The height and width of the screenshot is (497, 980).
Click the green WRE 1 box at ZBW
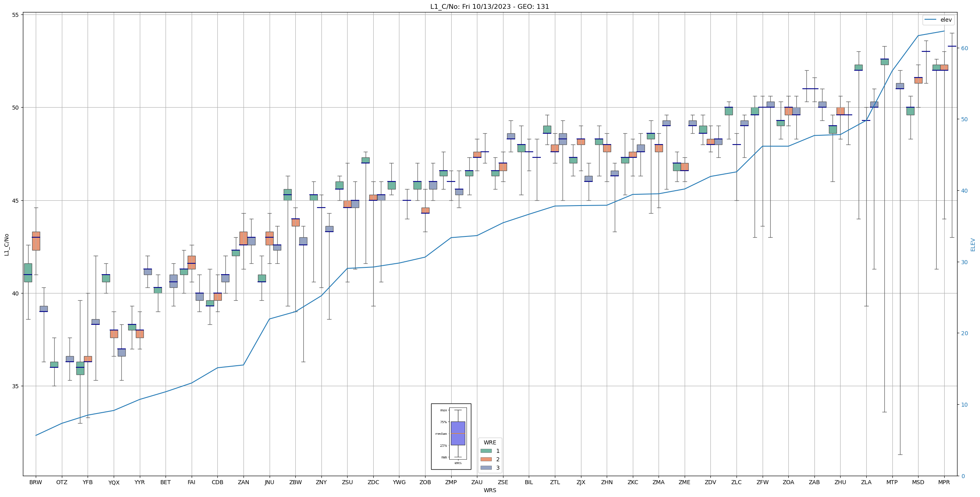pyautogui.click(x=288, y=195)
